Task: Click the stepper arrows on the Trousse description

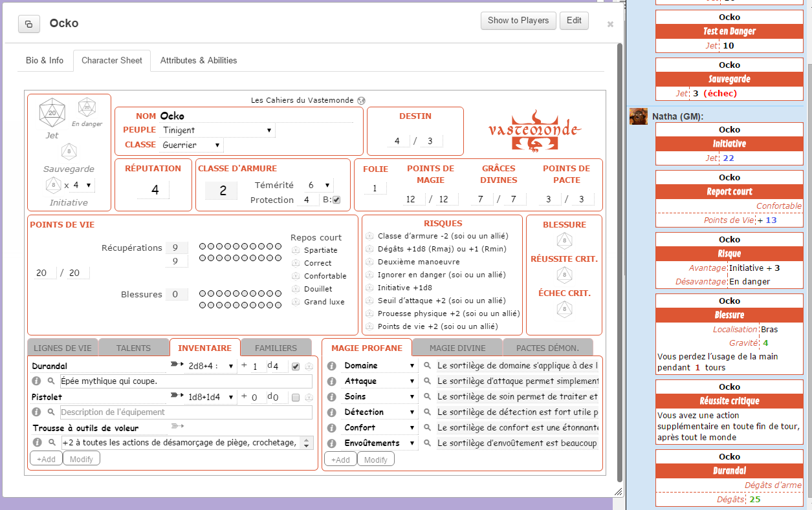Action: click(307, 443)
